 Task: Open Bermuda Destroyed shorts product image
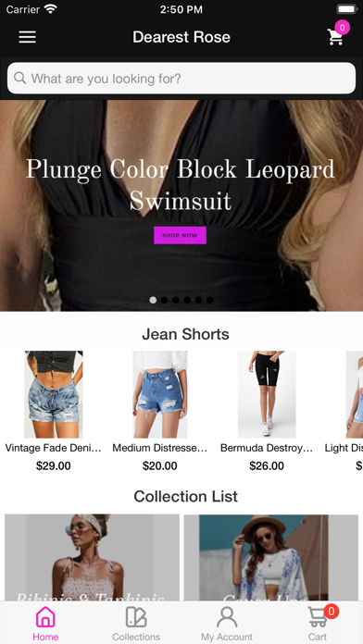point(267,394)
